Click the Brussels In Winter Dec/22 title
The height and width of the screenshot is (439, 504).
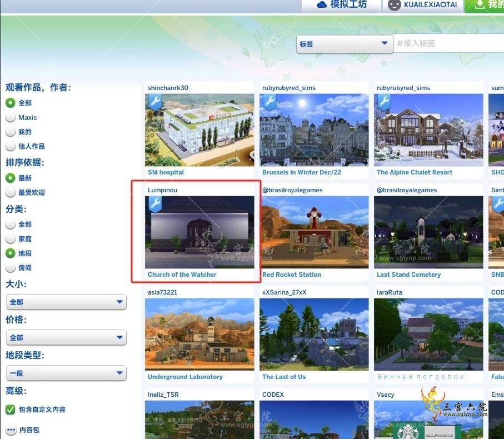[302, 172]
